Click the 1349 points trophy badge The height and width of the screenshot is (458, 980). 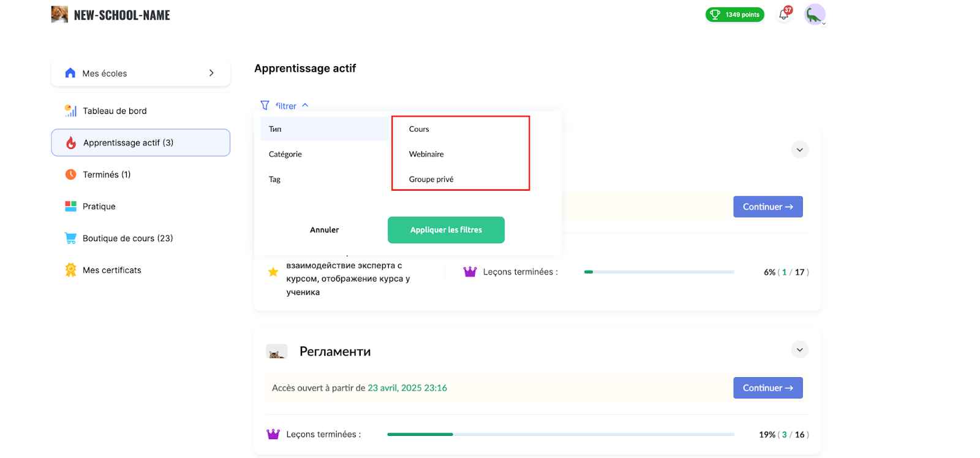pyautogui.click(x=734, y=15)
